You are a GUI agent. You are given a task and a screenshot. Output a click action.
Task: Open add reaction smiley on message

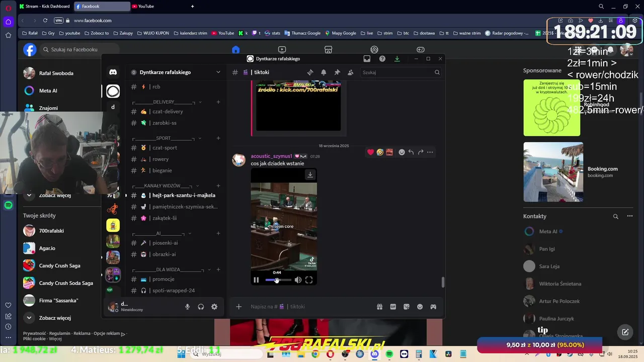[x=401, y=152]
